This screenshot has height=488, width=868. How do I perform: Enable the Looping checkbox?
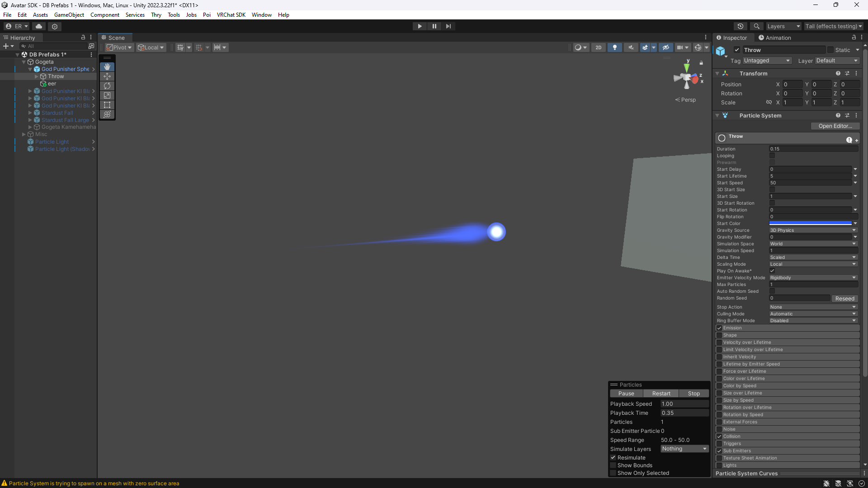[772, 156]
